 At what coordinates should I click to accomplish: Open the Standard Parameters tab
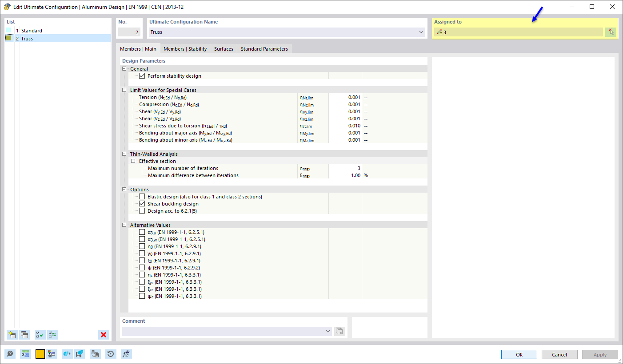pos(264,49)
